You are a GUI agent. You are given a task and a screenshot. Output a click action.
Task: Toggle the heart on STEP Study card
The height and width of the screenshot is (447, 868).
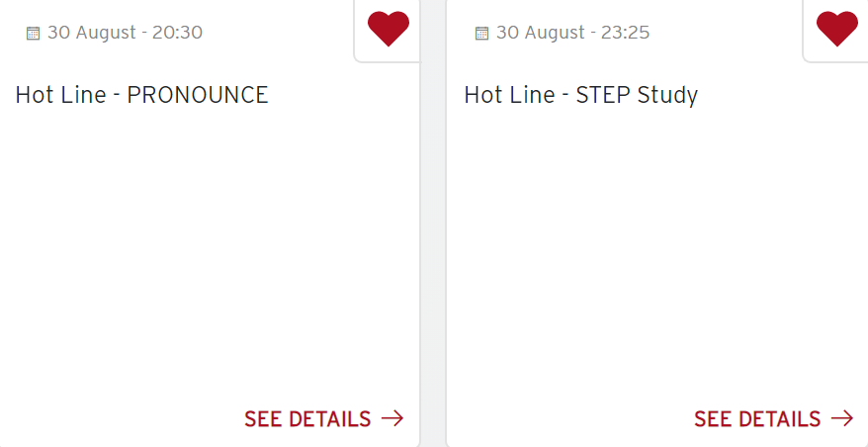click(836, 28)
